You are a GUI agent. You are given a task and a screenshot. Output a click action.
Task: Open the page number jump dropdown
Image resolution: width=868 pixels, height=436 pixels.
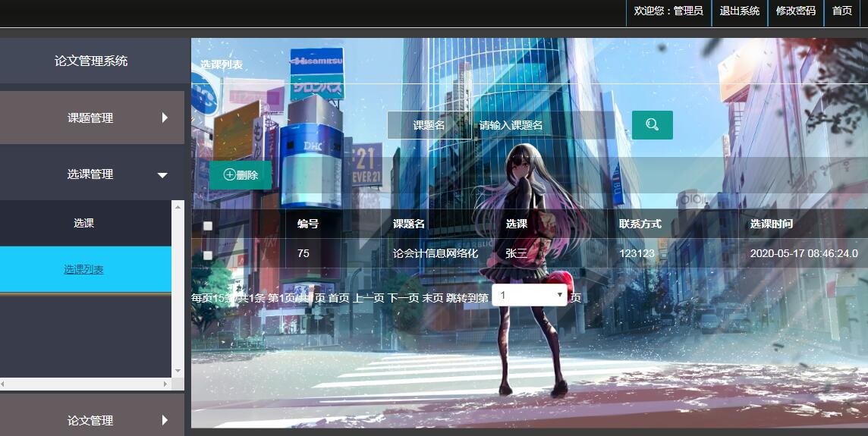click(529, 295)
